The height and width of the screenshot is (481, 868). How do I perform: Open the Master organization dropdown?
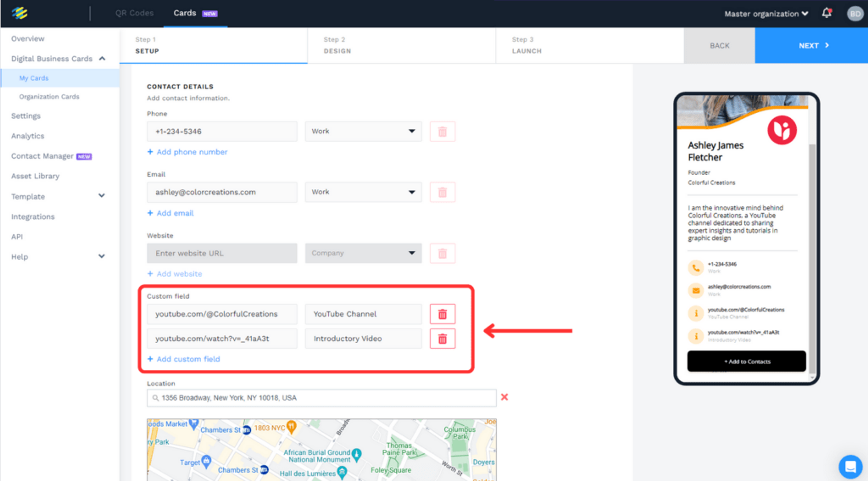766,14
